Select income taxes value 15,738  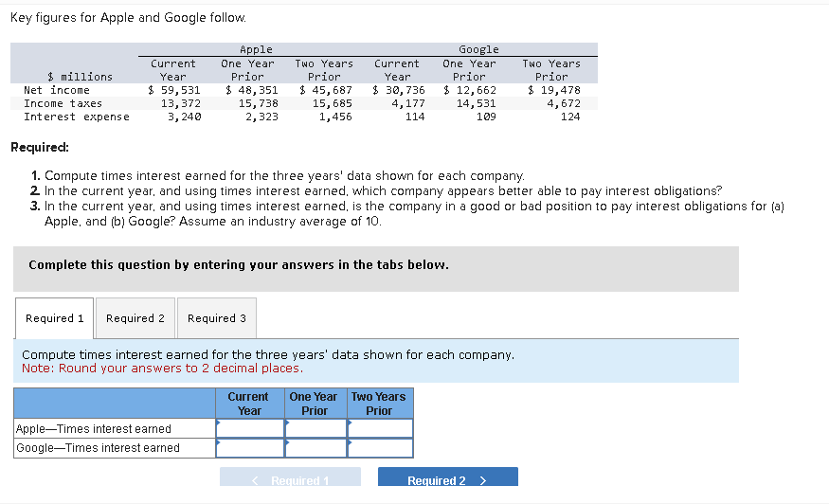pos(259,103)
